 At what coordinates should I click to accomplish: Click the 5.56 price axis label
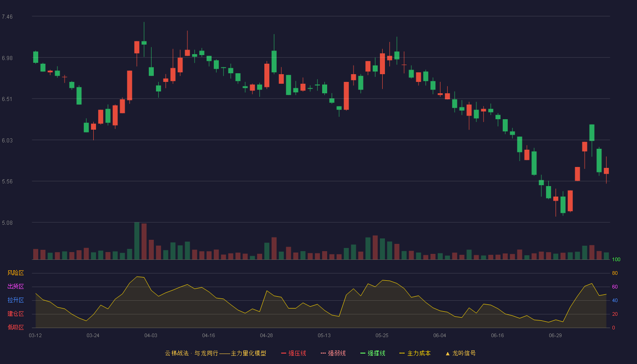tap(7, 182)
